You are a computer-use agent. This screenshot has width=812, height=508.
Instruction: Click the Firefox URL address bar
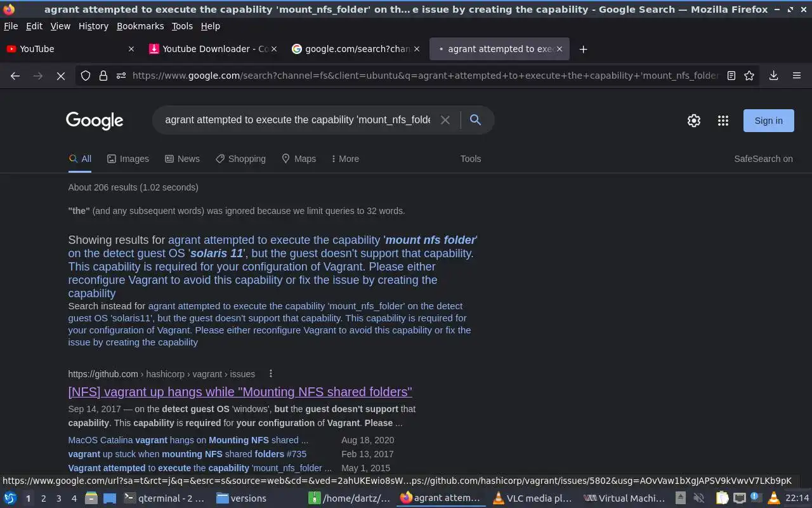coord(425,76)
